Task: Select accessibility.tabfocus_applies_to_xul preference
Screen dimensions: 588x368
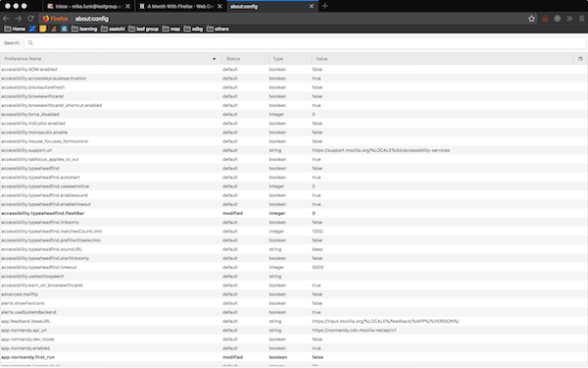Action: (x=294, y=160)
